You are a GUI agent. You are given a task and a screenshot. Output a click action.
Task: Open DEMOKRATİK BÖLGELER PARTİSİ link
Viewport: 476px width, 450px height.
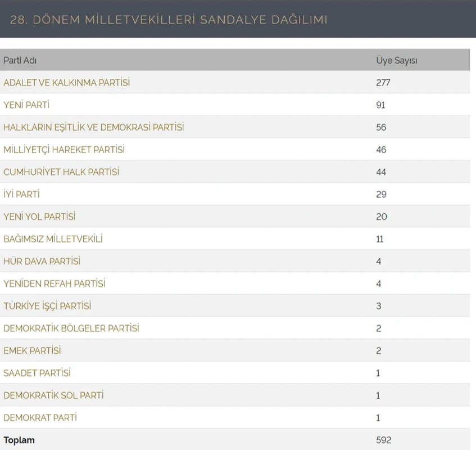pyautogui.click(x=71, y=328)
